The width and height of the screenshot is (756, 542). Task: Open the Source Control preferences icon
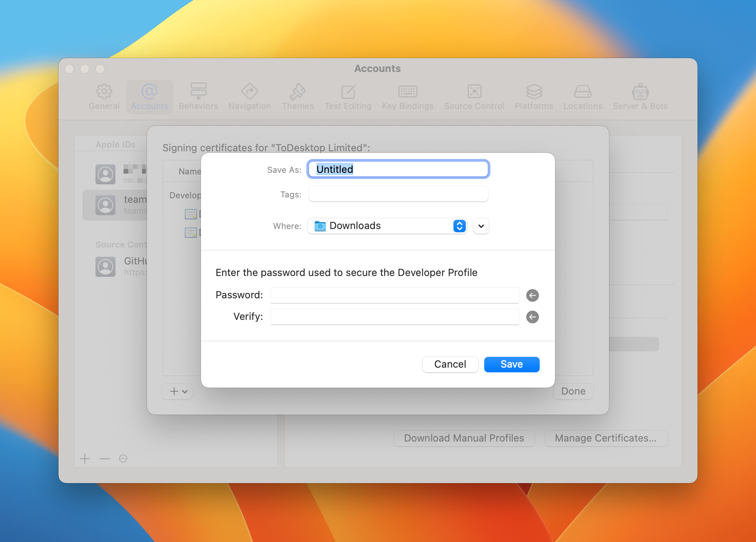474,92
